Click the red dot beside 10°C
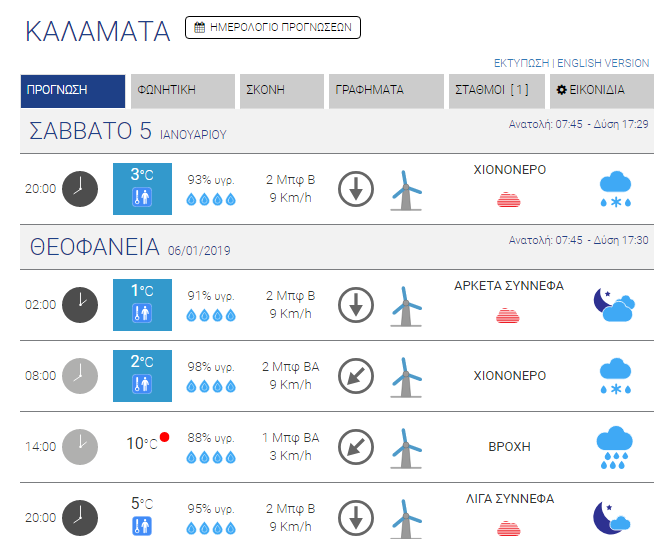669x539 pixels. click(164, 437)
